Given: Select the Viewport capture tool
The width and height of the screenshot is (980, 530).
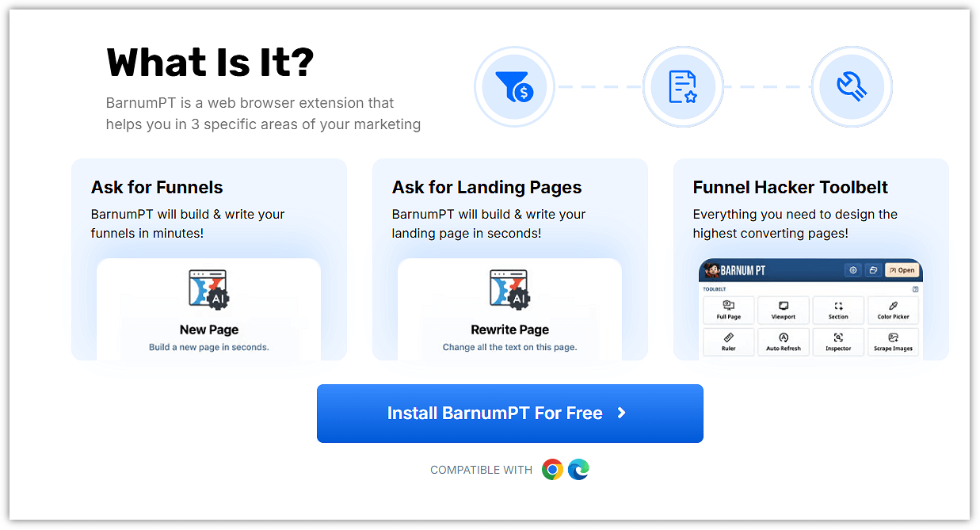Looking at the screenshot, I should [x=783, y=310].
